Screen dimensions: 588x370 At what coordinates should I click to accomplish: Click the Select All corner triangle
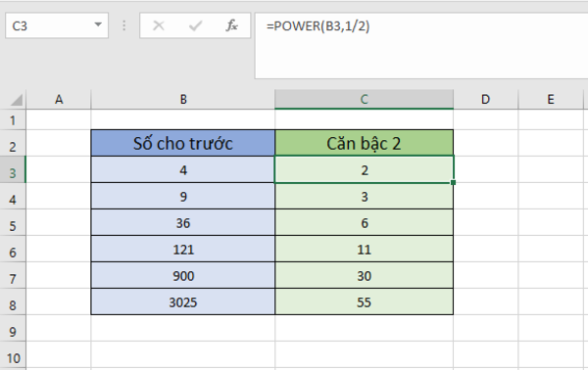[x=17, y=100]
